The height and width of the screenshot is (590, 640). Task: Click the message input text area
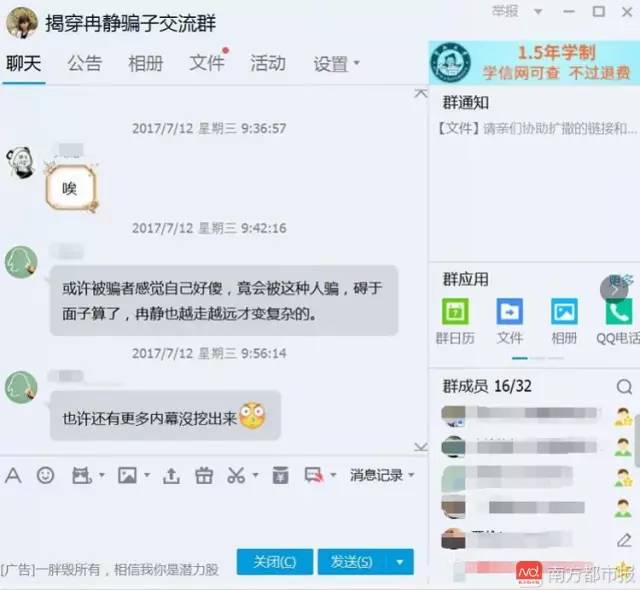[210, 515]
